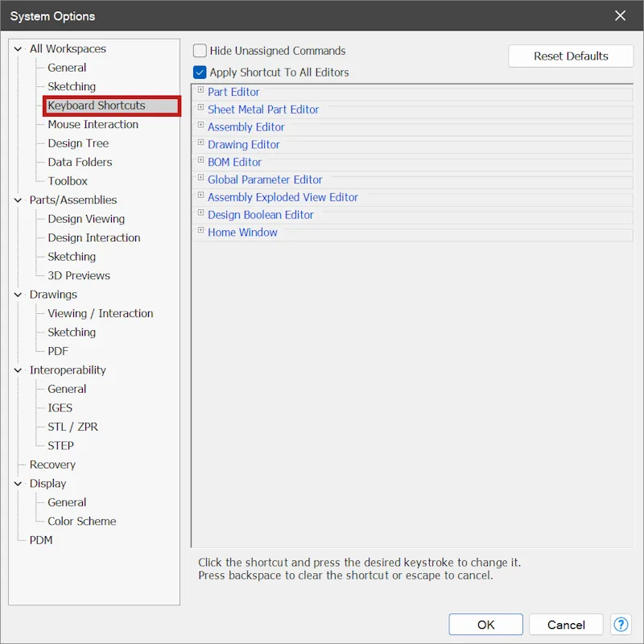Viewport: 644px width, 644px height.
Task: Expand the Design Boolean Editor plus icon
Action: 200,213
